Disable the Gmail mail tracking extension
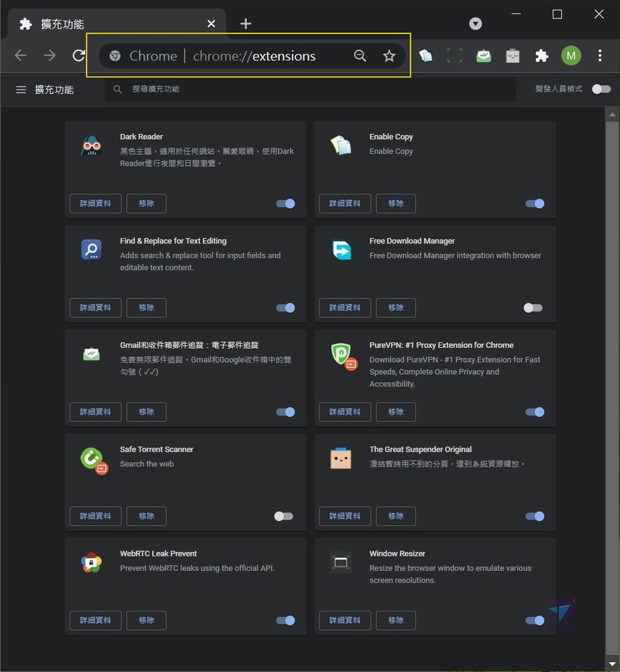The height and width of the screenshot is (672, 620). (285, 412)
